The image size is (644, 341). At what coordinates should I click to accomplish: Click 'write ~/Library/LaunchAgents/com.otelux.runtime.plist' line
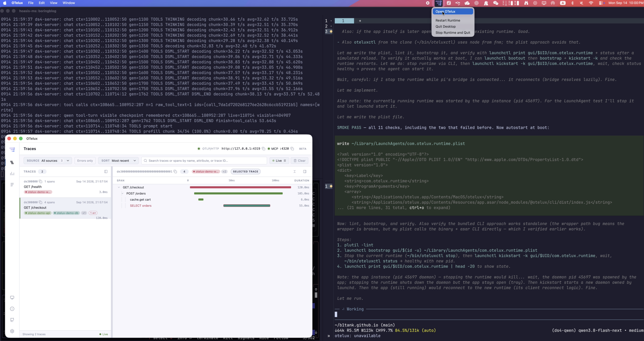point(401,144)
